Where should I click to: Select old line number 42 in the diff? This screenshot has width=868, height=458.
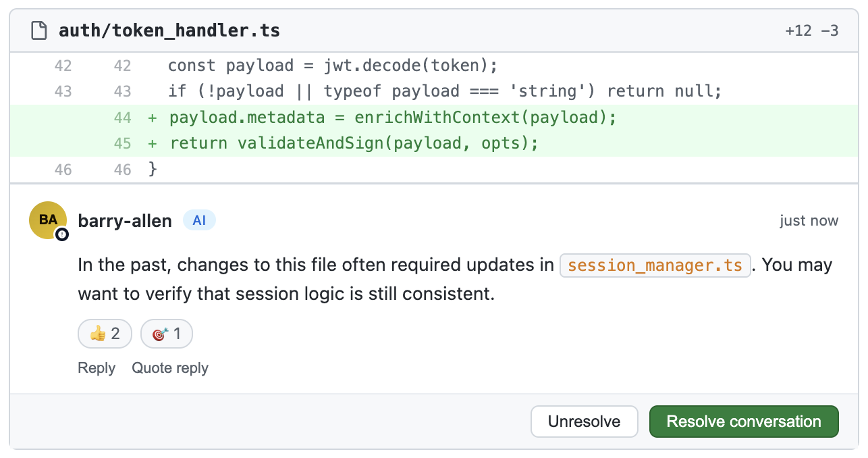coord(63,66)
